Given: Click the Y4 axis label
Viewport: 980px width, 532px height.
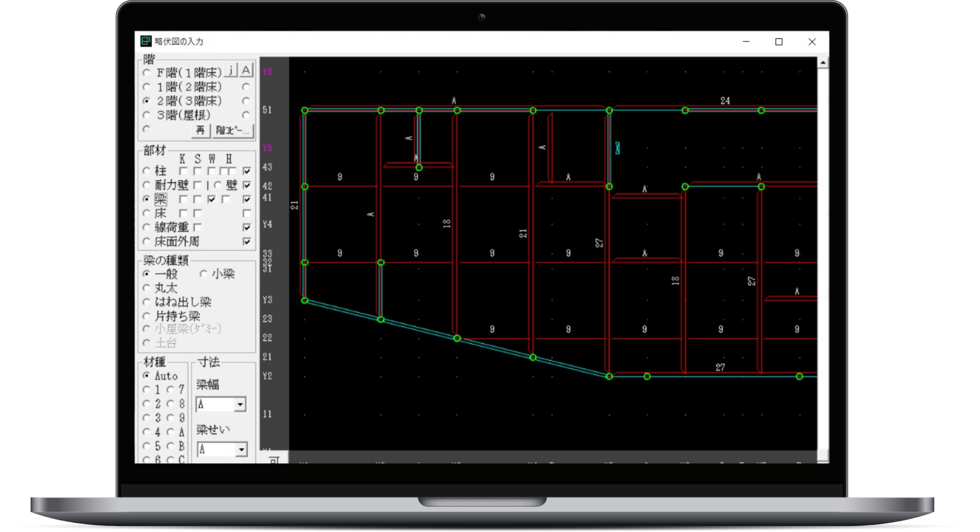Looking at the screenshot, I should coord(267,224).
